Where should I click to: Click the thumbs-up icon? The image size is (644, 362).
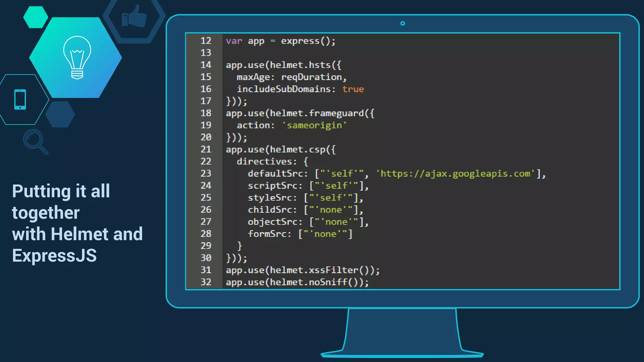134,16
